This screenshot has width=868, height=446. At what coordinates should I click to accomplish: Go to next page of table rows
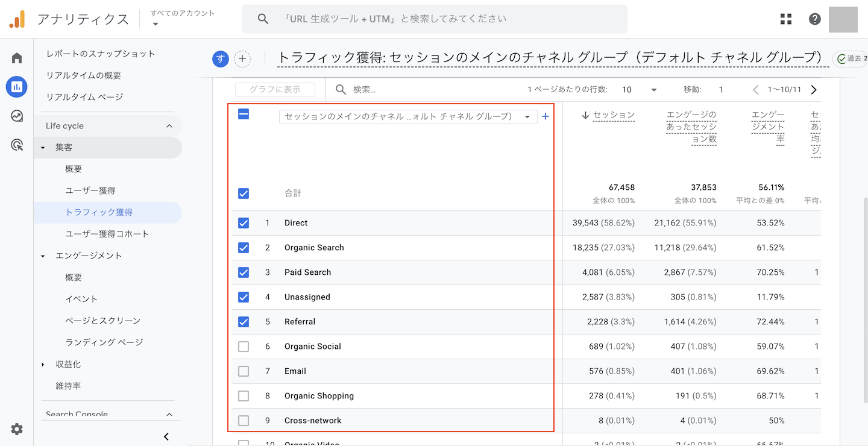click(814, 90)
